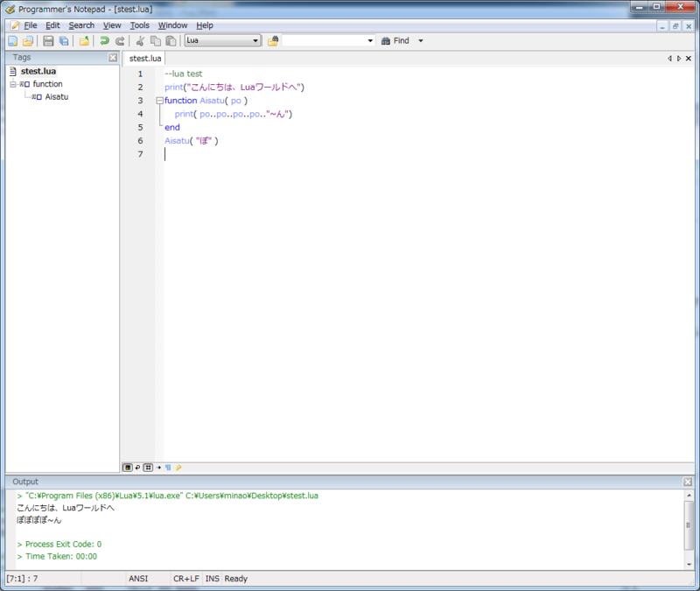The image size is (700, 591).
Task: Click the Paste clipboard icon
Action: click(171, 41)
